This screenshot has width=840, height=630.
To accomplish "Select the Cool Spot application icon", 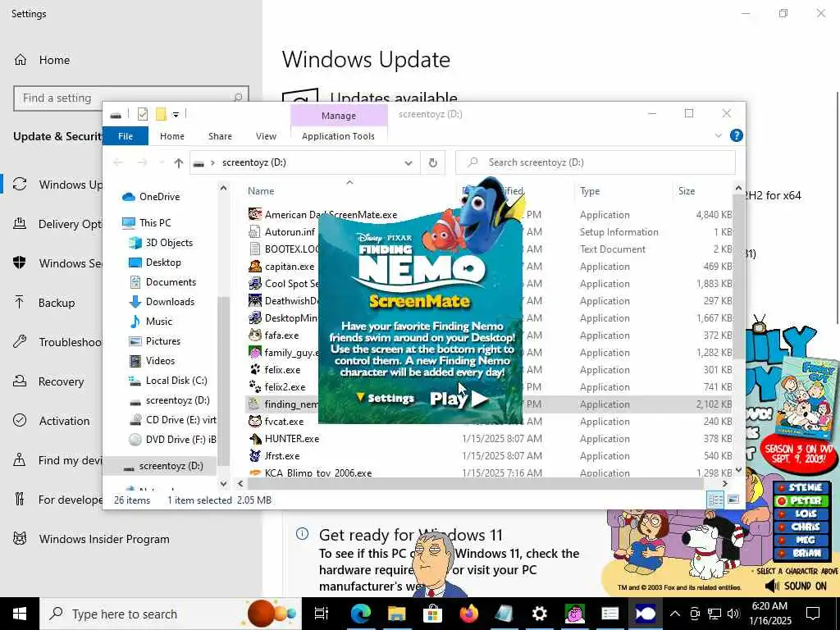I will pos(255,283).
